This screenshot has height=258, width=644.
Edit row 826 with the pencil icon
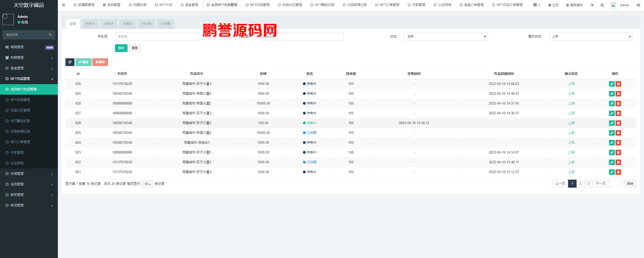point(612,123)
